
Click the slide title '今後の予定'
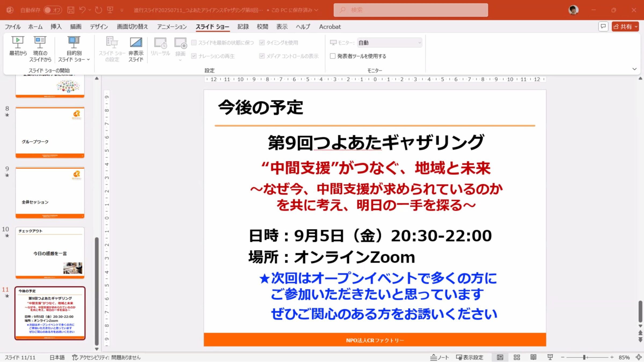(261, 108)
